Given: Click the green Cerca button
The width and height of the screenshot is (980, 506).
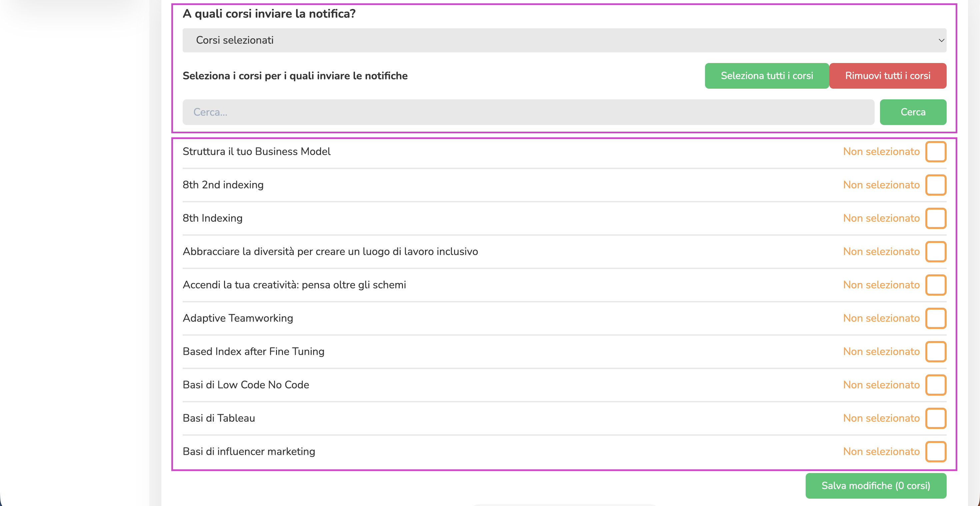Looking at the screenshot, I should pyautogui.click(x=913, y=112).
